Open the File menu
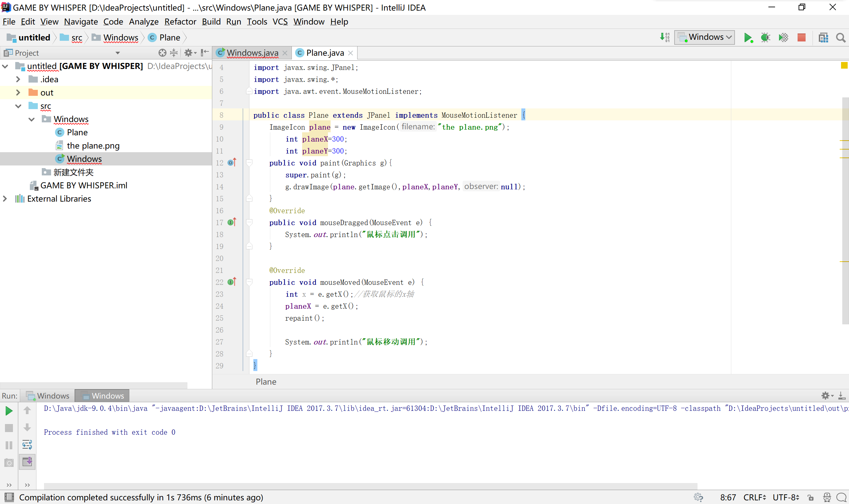The image size is (849, 504). (x=9, y=22)
